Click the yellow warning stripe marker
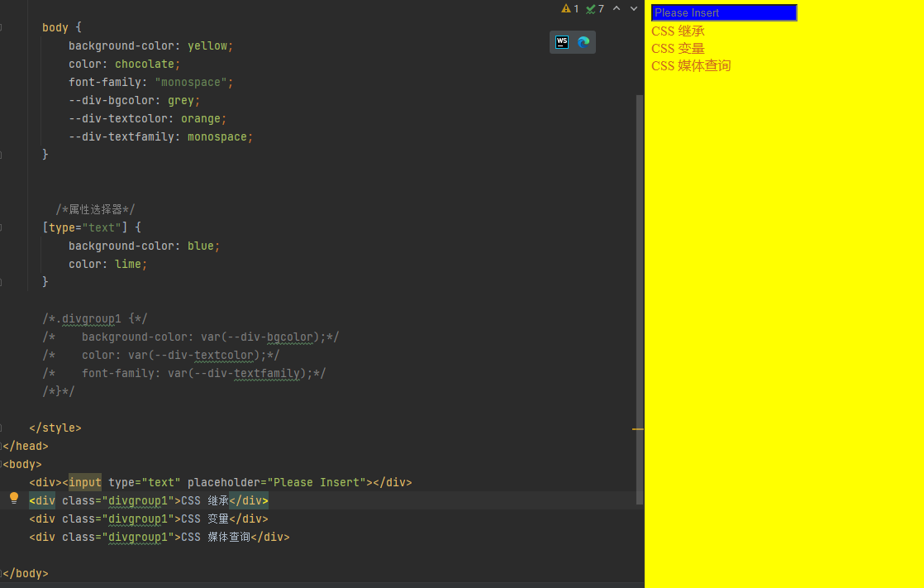 637,428
